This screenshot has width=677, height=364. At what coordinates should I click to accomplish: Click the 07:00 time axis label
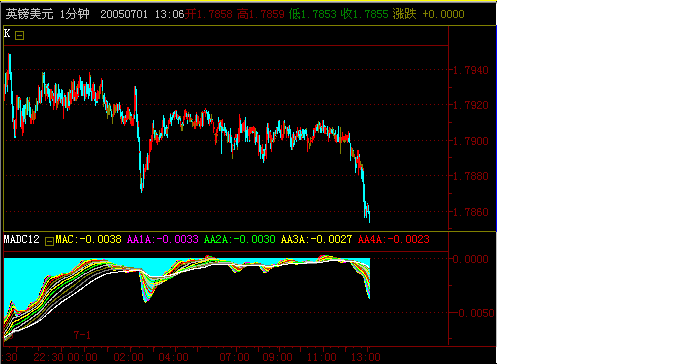(234, 358)
